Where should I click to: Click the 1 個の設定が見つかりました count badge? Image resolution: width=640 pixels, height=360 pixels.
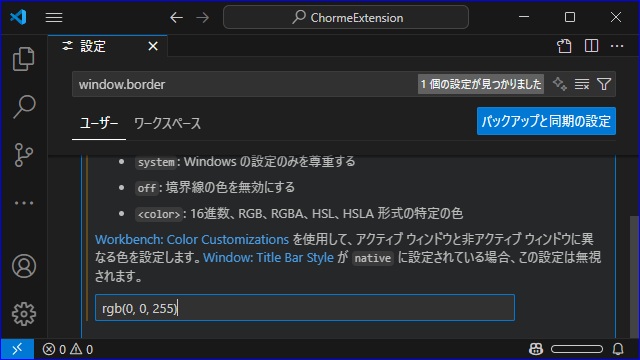pyautogui.click(x=480, y=84)
